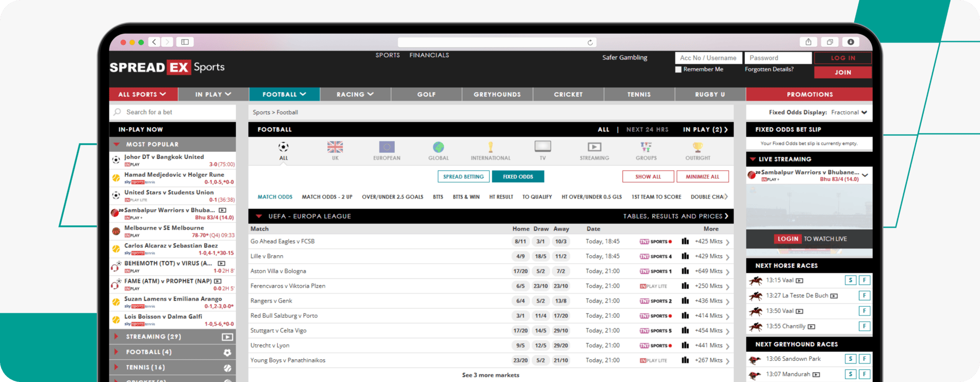Click the browser reload icon in address bar

590,42
